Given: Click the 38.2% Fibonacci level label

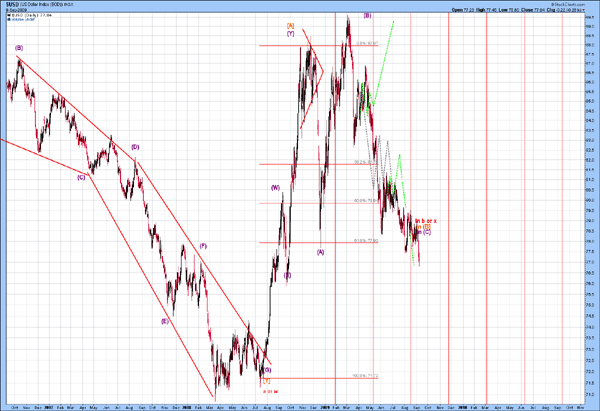Looking at the screenshot, I should pos(366,162).
